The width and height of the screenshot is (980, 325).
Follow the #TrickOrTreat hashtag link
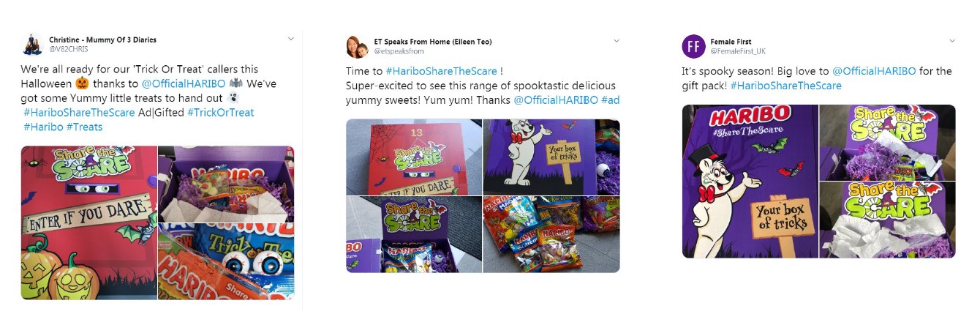click(x=220, y=112)
